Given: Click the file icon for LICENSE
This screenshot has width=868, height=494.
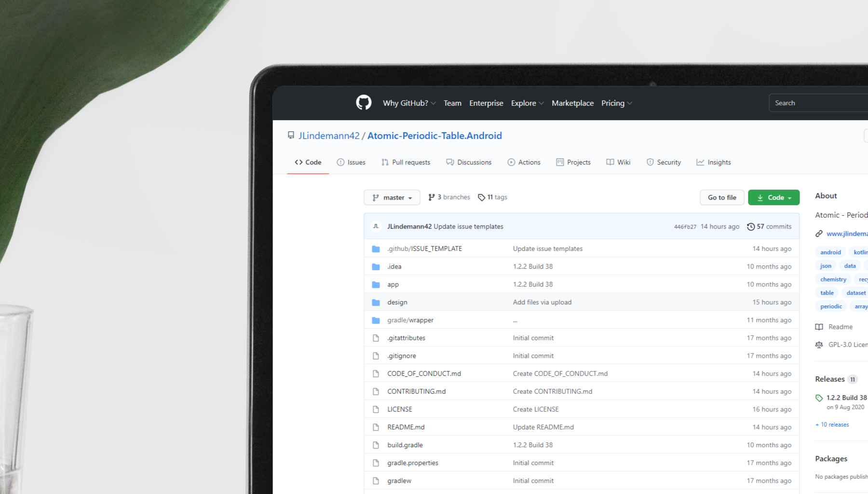Looking at the screenshot, I should [376, 410].
